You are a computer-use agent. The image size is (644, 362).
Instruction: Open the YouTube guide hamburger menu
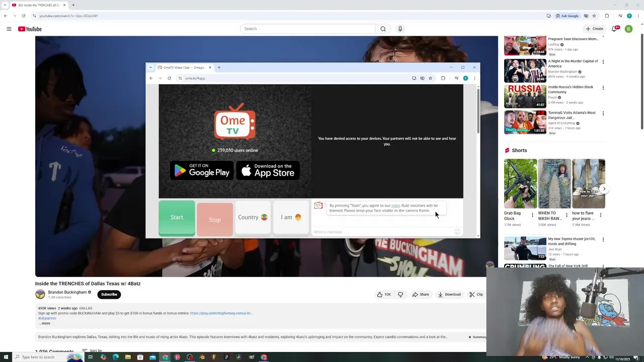(9, 29)
